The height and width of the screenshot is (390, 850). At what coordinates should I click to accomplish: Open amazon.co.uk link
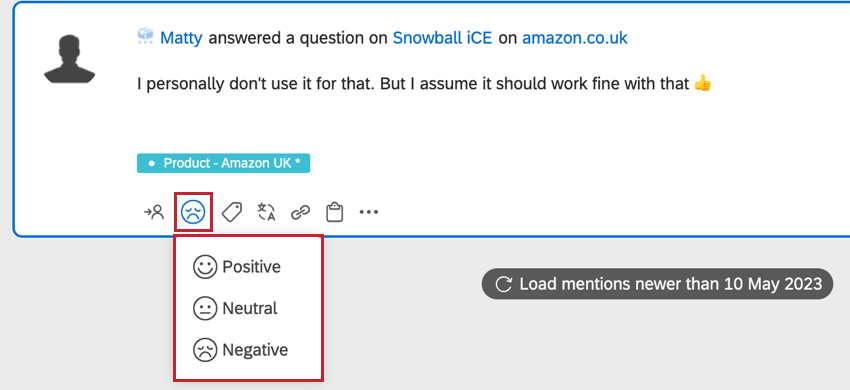(575, 38)
